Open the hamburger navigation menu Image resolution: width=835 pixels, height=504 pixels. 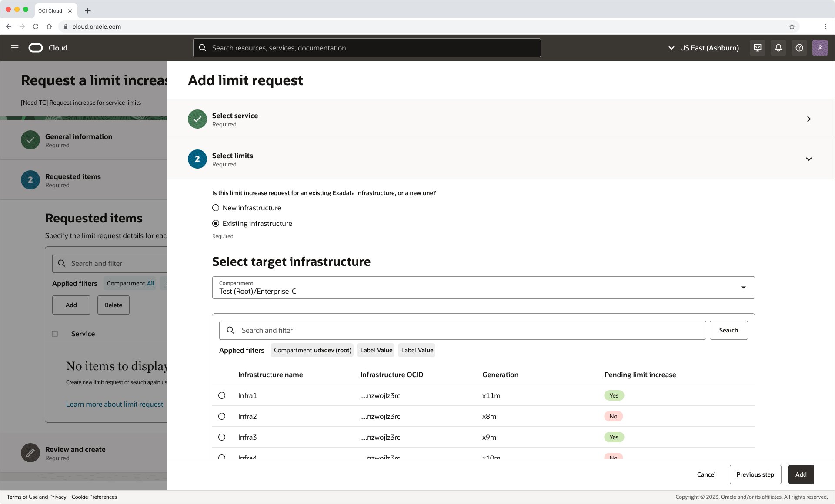15,48
